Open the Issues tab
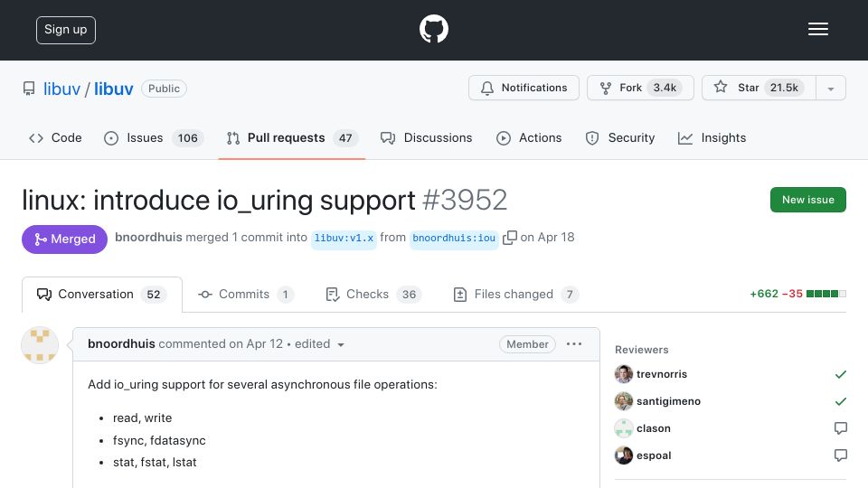 pyautogui.click(x=154, y=137)
